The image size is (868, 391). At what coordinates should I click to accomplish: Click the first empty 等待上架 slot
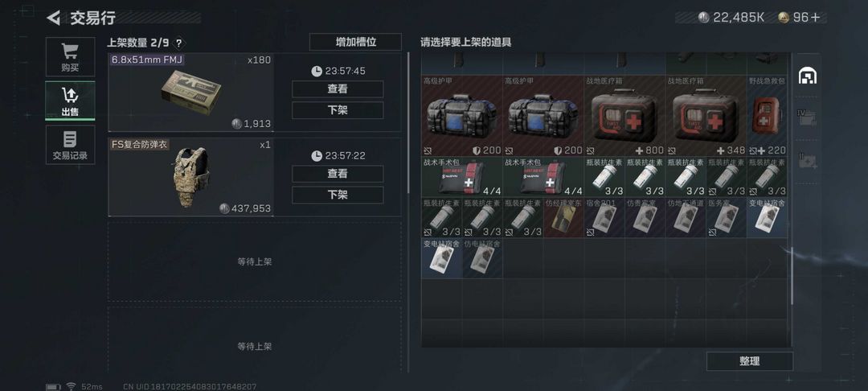click(254, 262)
